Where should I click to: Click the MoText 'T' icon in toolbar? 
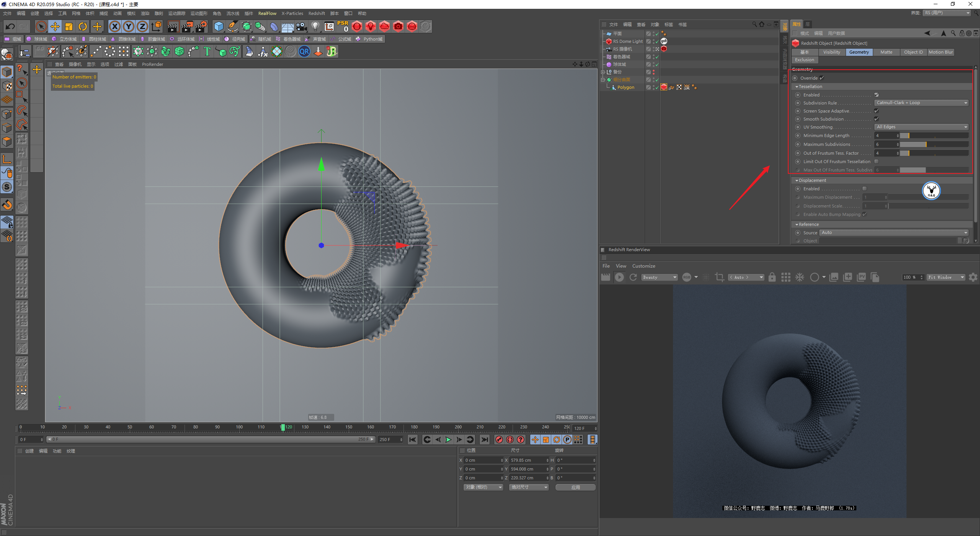[207, 51]
